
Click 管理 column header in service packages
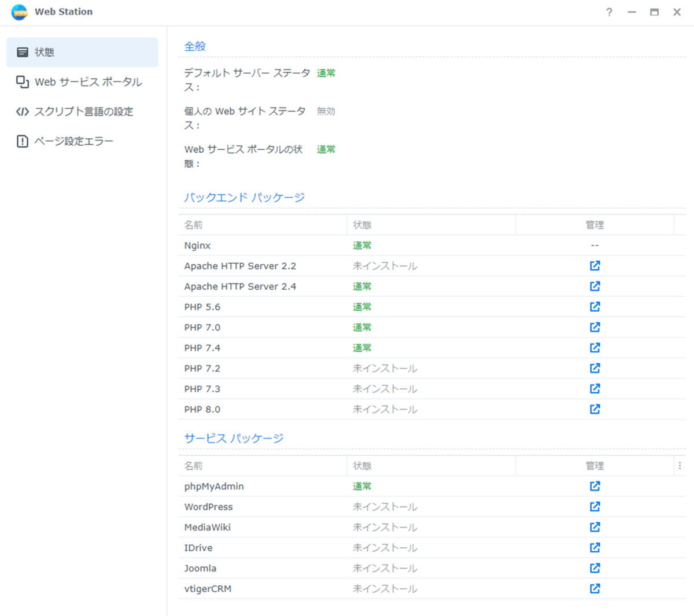(595, 466)
